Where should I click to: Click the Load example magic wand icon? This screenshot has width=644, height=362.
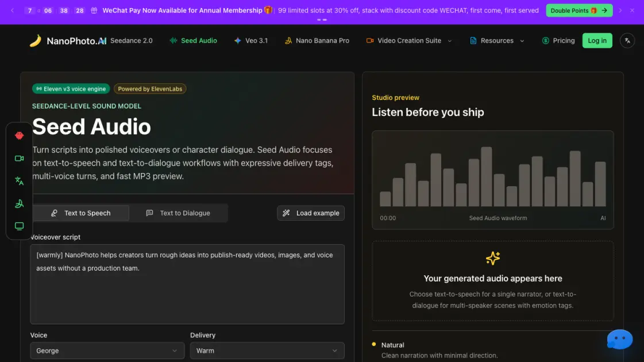pyautogui.click(x=286, y=213)
